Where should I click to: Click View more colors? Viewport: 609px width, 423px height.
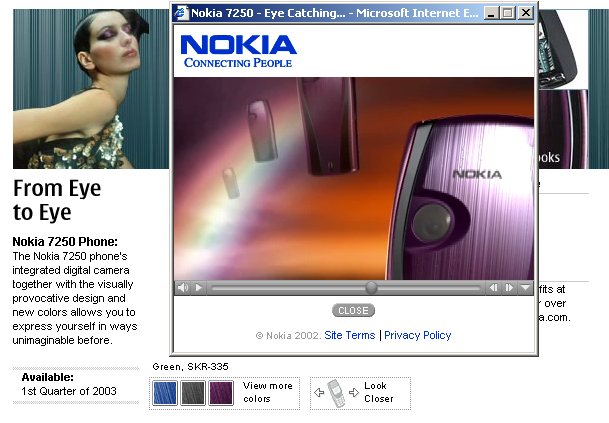tap(268, 392)
